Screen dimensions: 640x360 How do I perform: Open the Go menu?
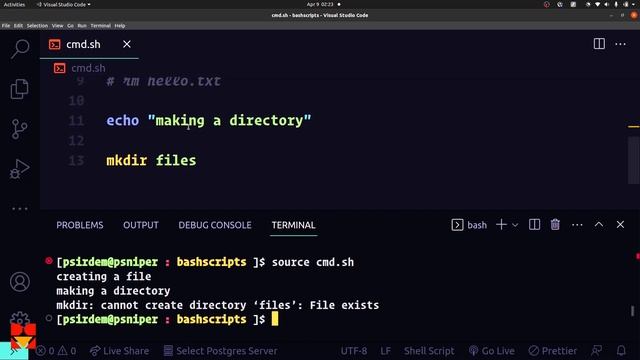(70, 25)
